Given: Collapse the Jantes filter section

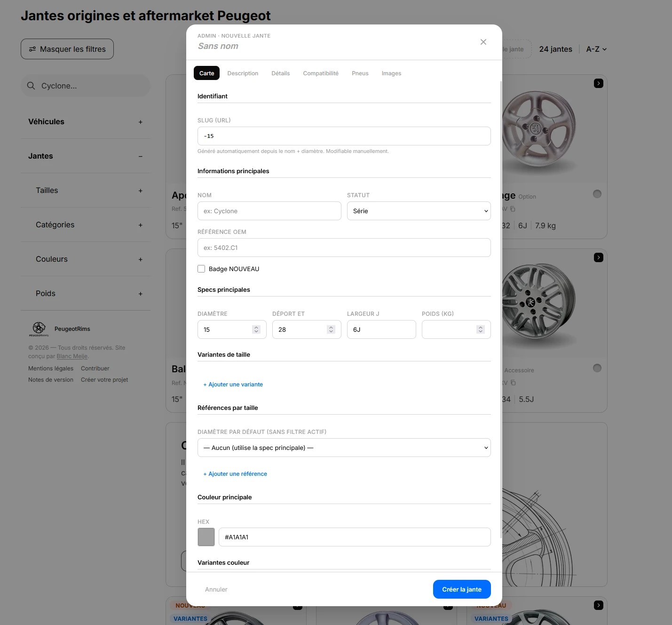Looking at the screenshot, I should tap(86, 156).
